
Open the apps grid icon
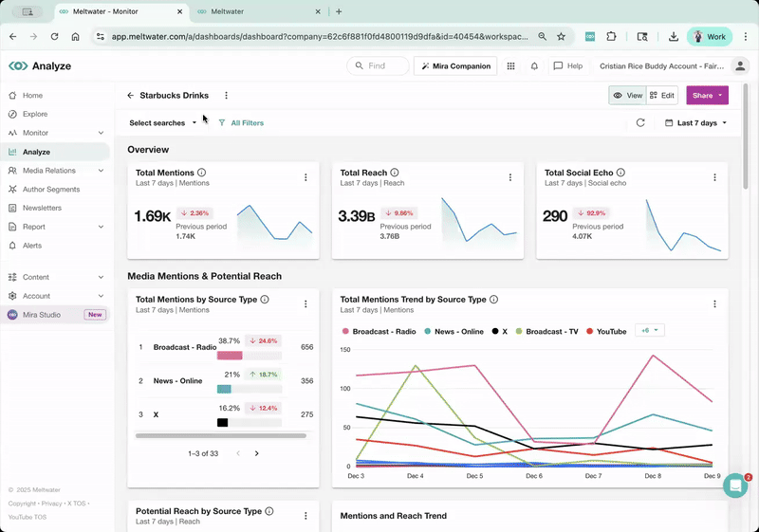(510, 66)
